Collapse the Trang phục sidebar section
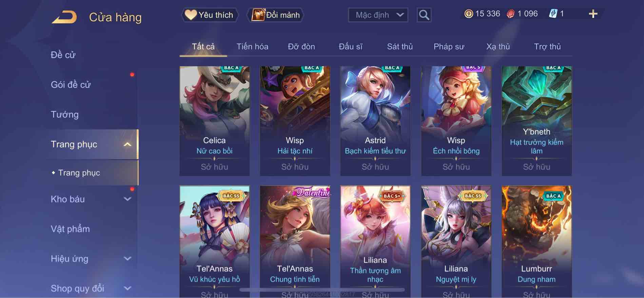The image size is (644, 298). (x=127, y=144)
